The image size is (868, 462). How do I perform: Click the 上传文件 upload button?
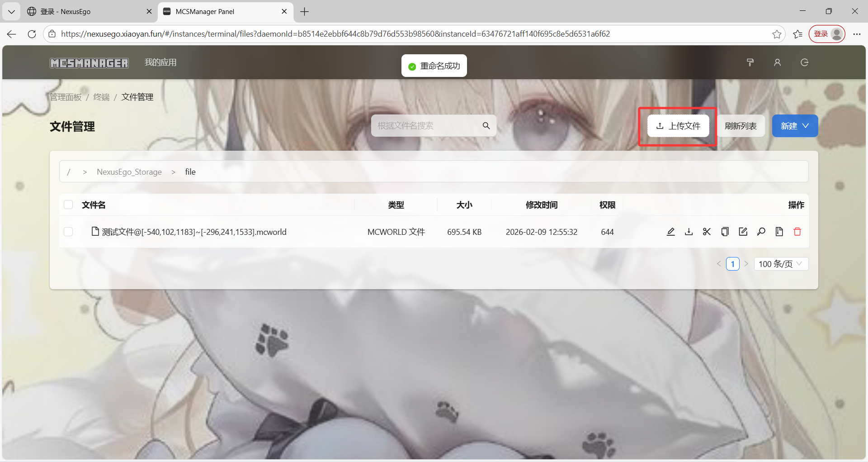(x=678, y=126)
